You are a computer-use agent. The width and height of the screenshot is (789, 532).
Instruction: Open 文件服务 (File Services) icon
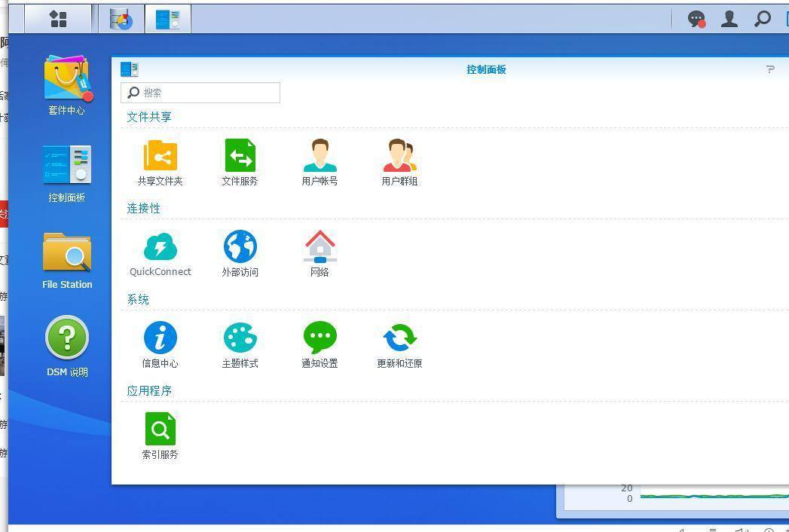point(240,157)
